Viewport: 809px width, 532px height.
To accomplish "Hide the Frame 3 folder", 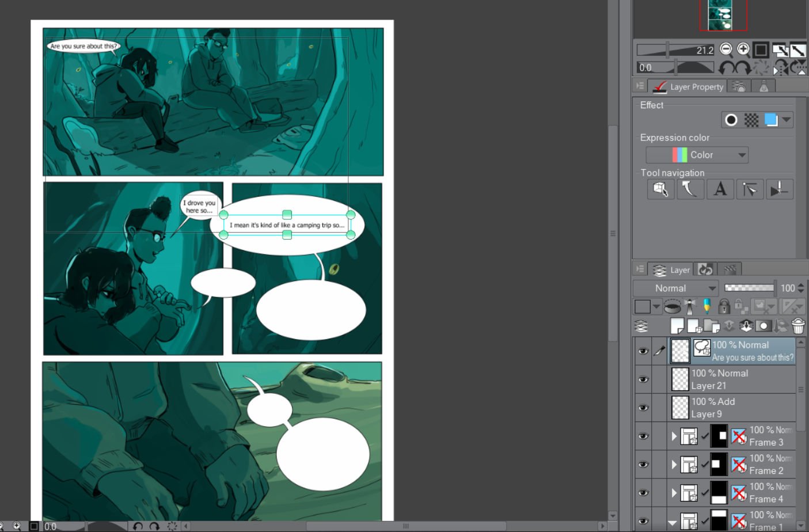I will [643, 436].
